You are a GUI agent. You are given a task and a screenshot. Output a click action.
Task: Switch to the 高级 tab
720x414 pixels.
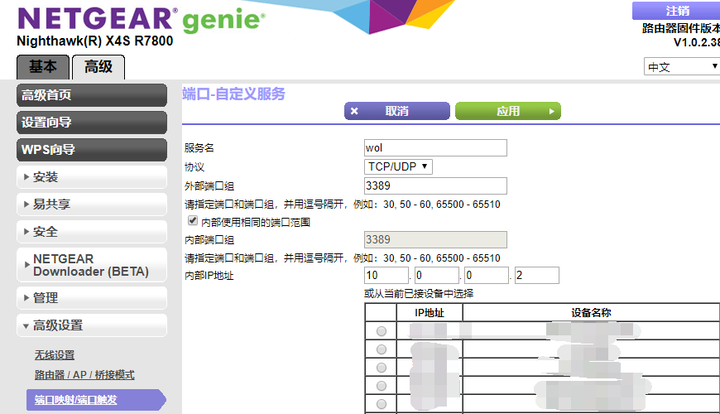(x=98, y=67)
